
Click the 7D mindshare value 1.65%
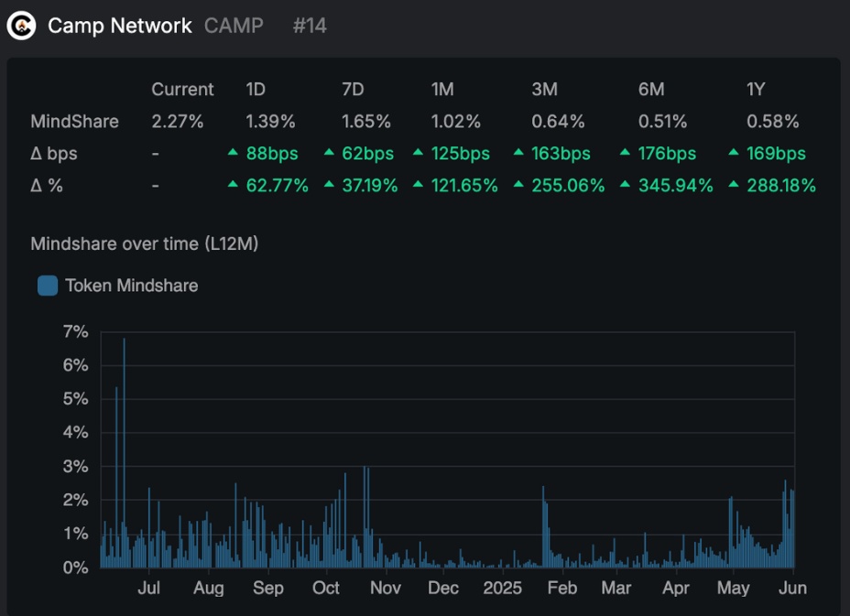click(365, 121)
